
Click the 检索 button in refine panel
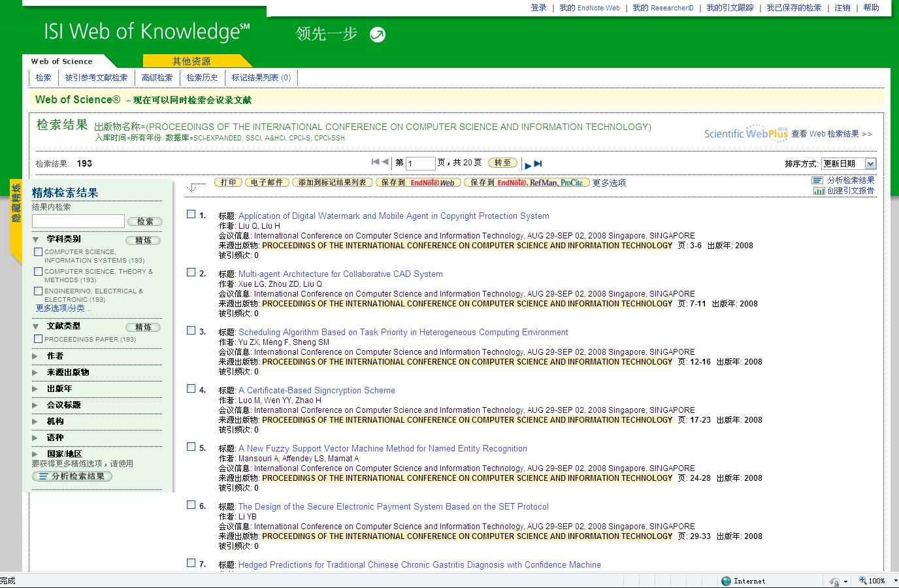[x=145, y=221]
